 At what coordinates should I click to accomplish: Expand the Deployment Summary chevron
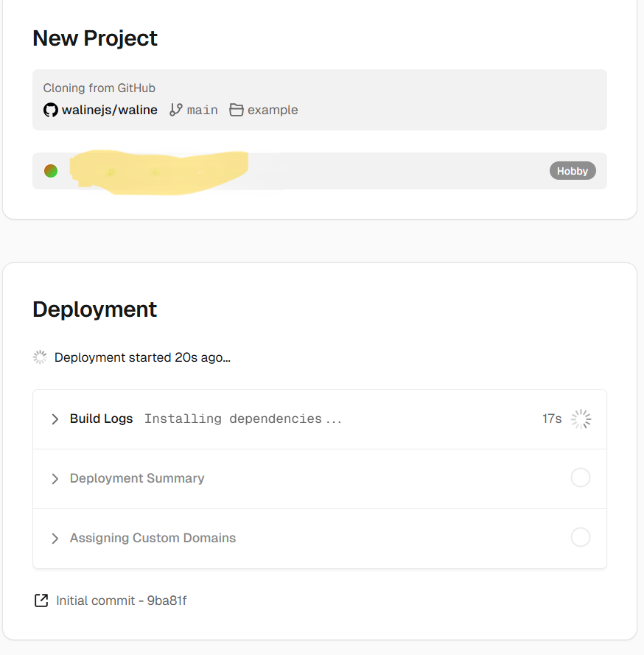coord(55,479)
